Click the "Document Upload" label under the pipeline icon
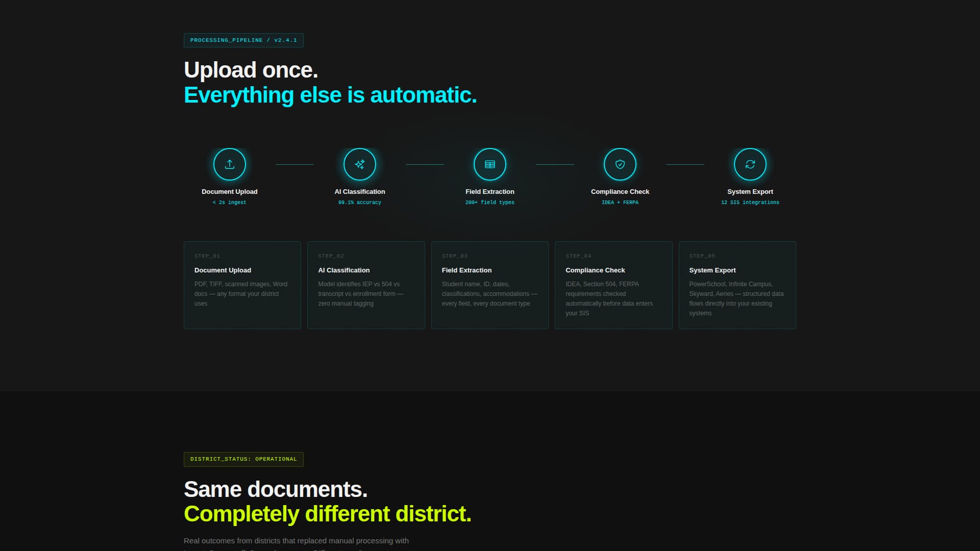 [x=230, y=192]
